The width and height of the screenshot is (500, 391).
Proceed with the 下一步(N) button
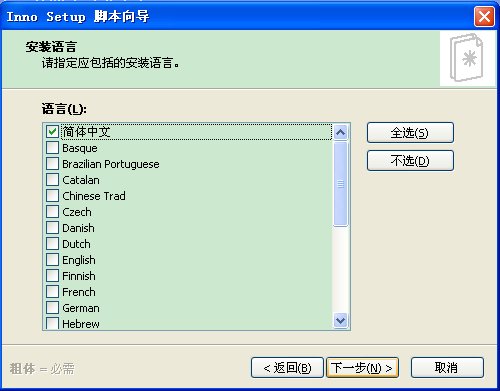(362, 368)
